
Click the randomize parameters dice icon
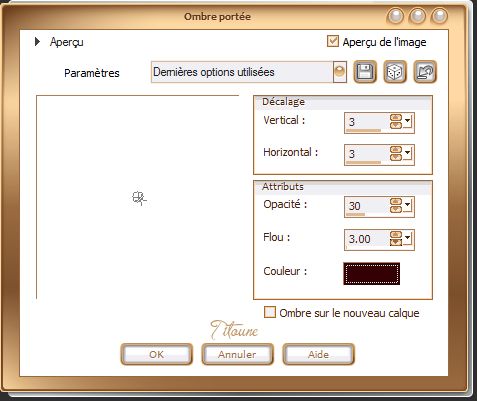(395, 72)
